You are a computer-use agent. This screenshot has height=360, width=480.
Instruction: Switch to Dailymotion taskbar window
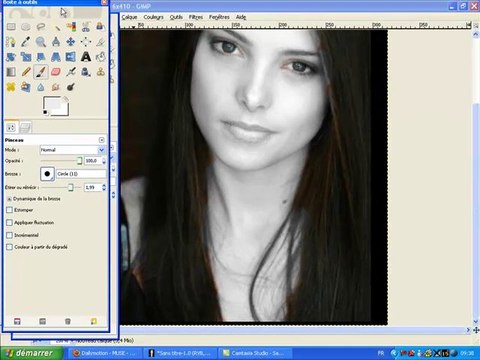tap(105, 353)
